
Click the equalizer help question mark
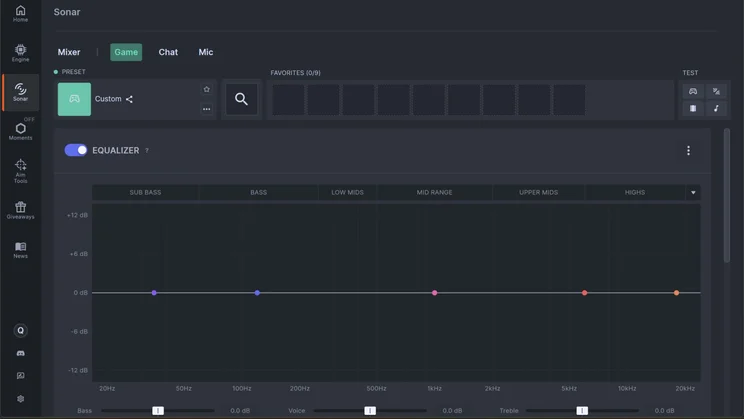click(x=147, y=150)
